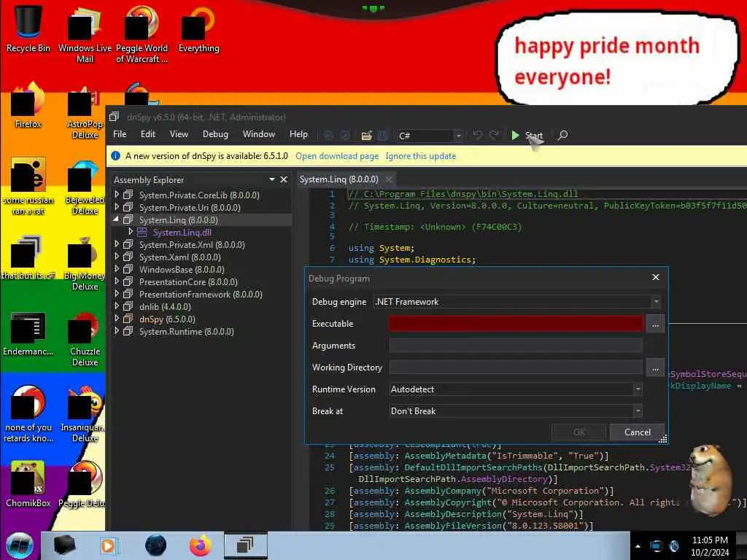Open Bejeweled Deluxe desktop icon

85,187
